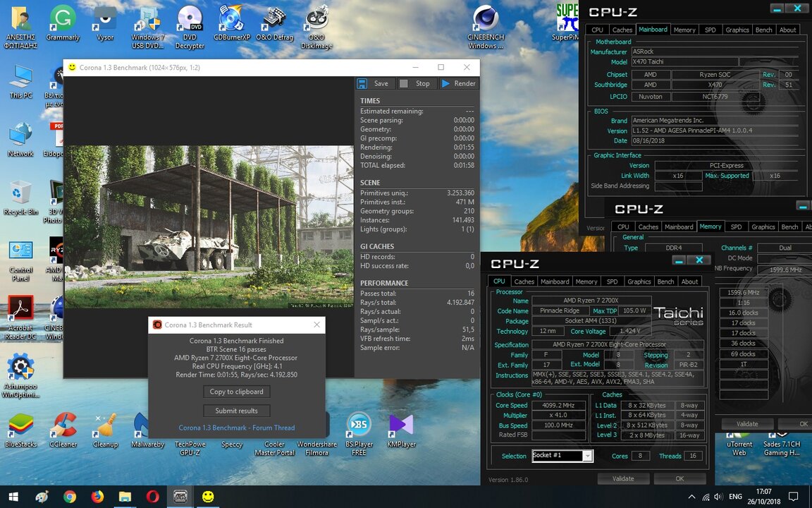Screen dimensions: 812x508
Task: Launch CINEBENCH Windows desktop icon
Action: point(485,26)
